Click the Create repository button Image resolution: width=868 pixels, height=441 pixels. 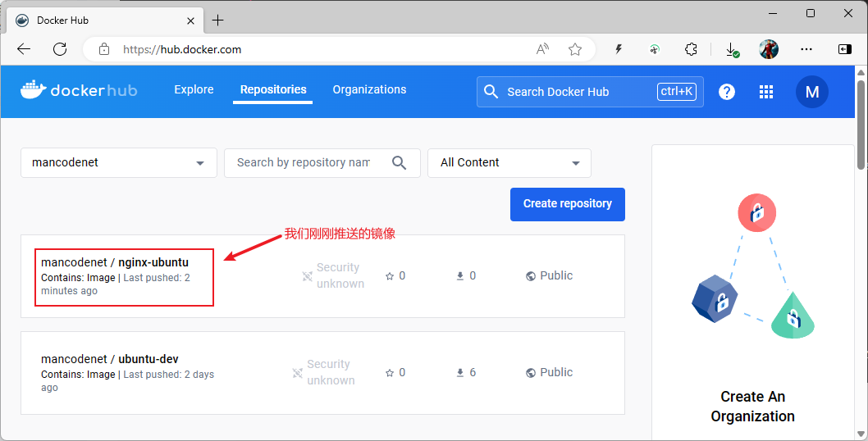coord(567,204)
